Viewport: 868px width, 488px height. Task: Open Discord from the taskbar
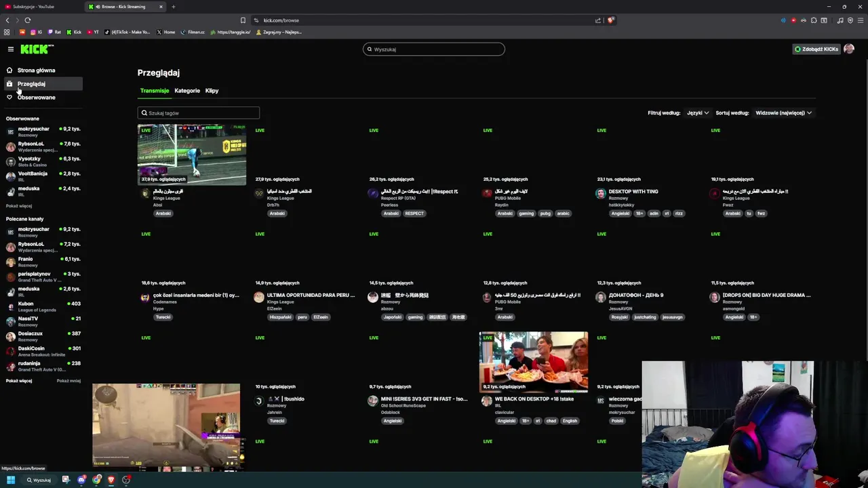click(x=81, y=480)
